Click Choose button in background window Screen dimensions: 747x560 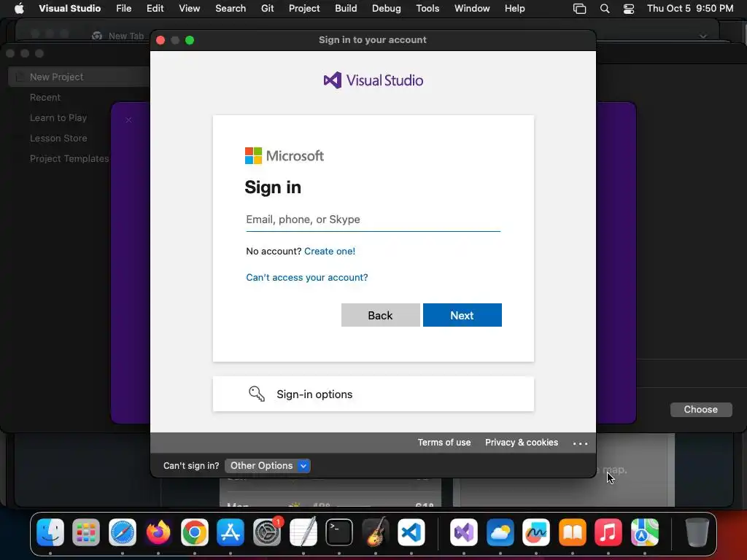701,410
